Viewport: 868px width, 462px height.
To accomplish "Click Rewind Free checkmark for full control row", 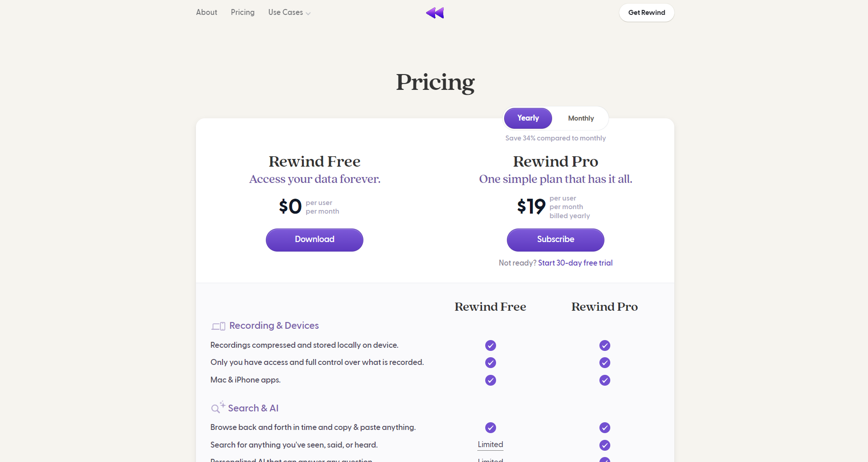I will [x=491, y=363].
